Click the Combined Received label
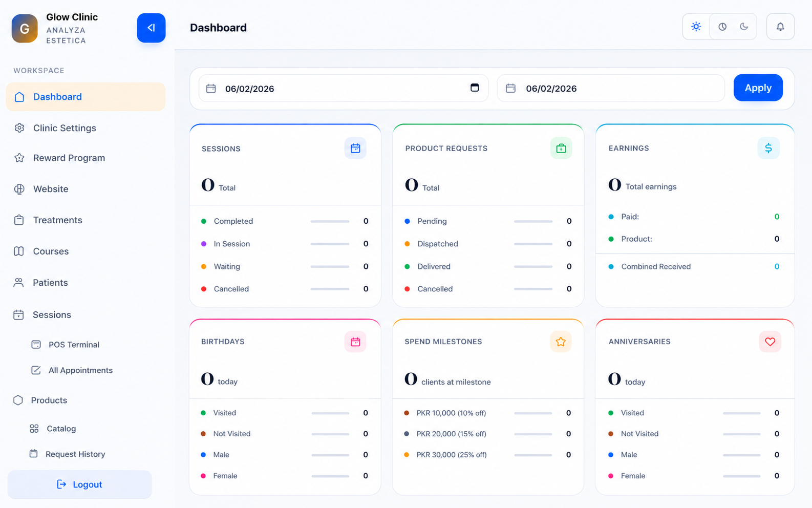812x508 pixels. pos(656,266)
